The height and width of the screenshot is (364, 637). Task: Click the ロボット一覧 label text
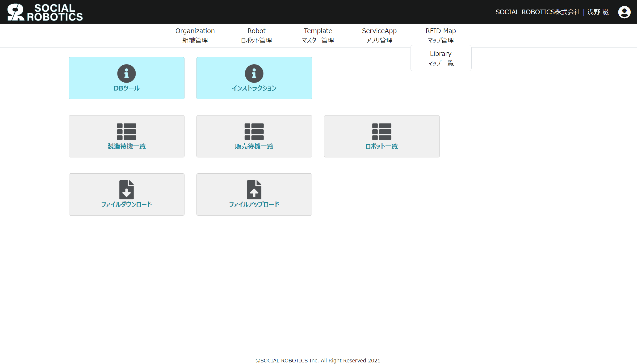[382, 146]
